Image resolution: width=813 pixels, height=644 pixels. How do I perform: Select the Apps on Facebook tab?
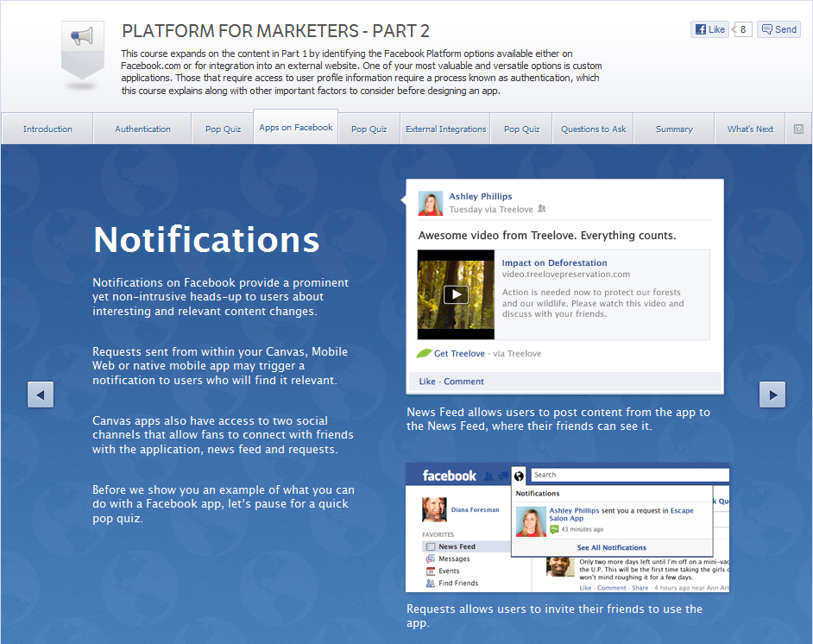click(x=295, y=127)
